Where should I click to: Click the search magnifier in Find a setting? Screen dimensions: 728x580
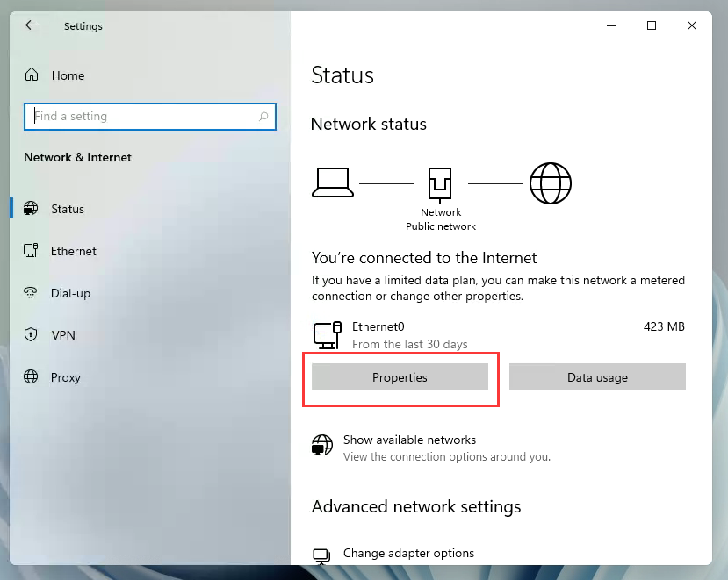tap(263, 116)
